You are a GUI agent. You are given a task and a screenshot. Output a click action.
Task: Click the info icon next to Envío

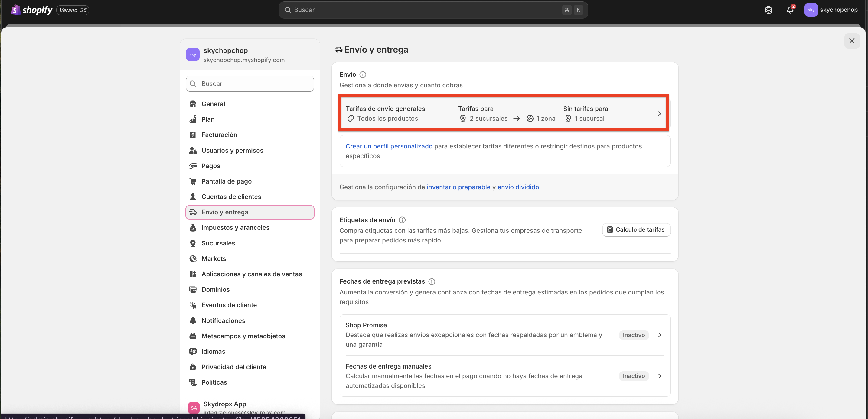363,74
